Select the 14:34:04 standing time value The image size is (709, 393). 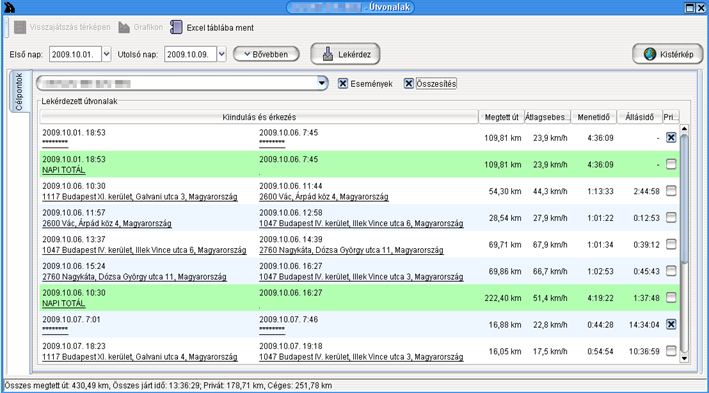(644, 325)
